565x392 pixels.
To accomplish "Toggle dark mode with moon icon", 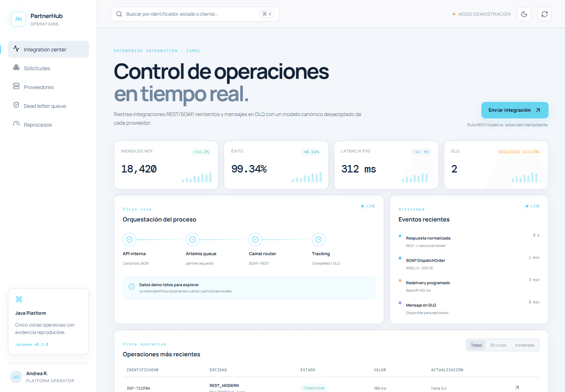I will tap(524, 14).
